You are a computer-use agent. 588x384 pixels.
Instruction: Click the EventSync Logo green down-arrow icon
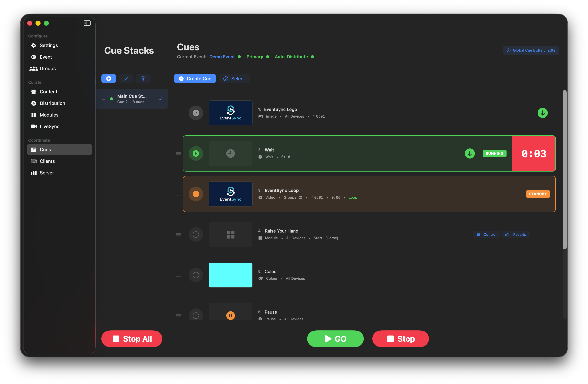point(543,113)
